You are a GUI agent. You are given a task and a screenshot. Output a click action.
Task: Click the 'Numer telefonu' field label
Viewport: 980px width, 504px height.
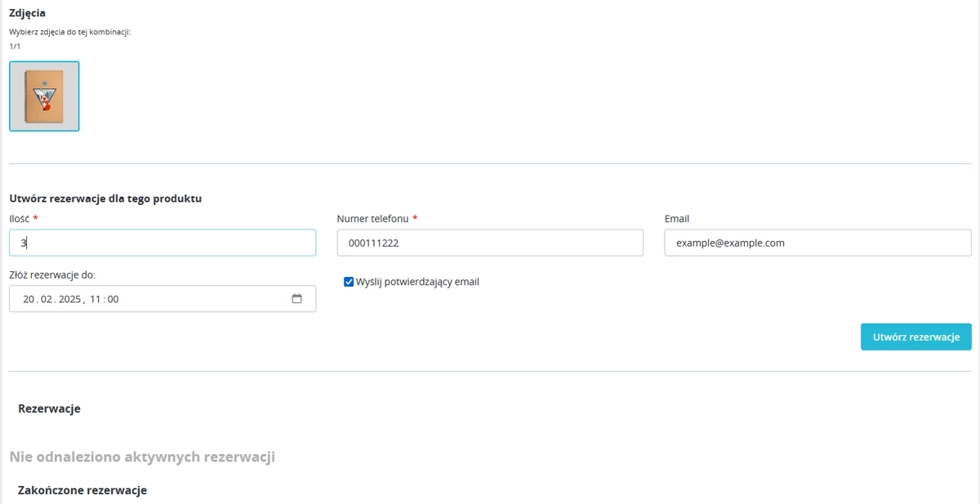pos(372,219)
